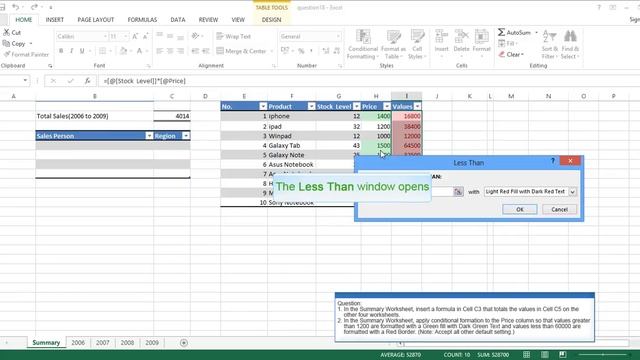Viewport: 640px width, 360px height.
Task: Click the Format cells button
Action: [x=481, y=43]
